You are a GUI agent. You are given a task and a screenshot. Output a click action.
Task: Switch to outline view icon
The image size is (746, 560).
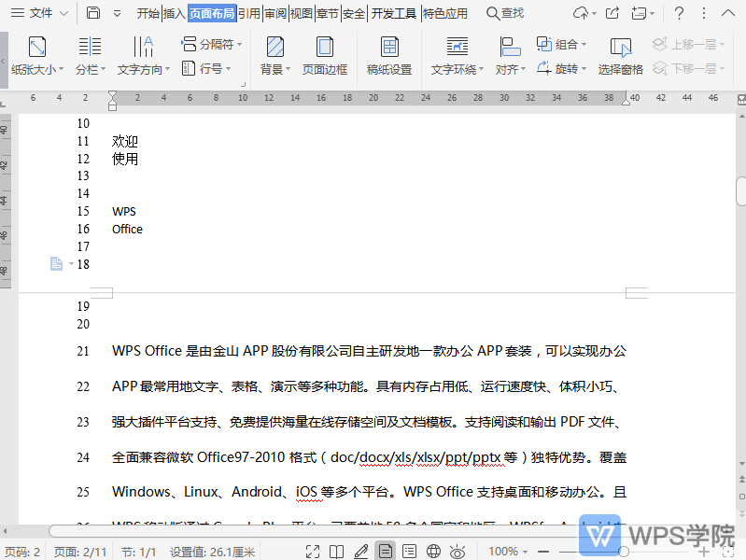tap(409, 552)
